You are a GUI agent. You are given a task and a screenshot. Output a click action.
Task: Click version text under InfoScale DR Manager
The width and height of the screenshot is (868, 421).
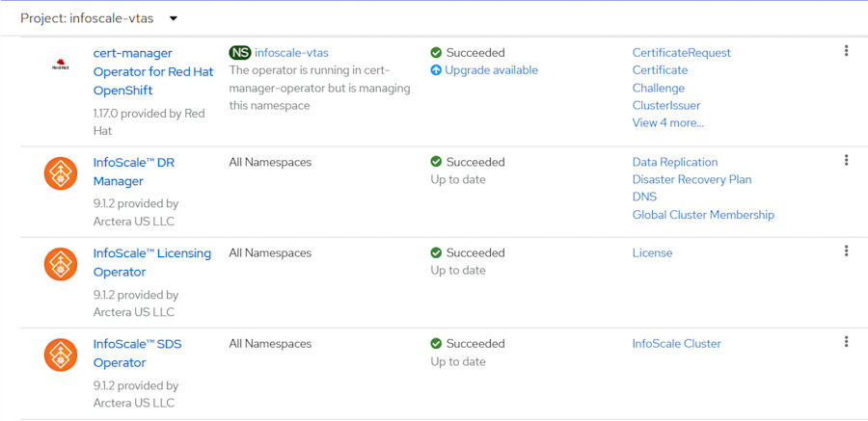pos(136,213)
